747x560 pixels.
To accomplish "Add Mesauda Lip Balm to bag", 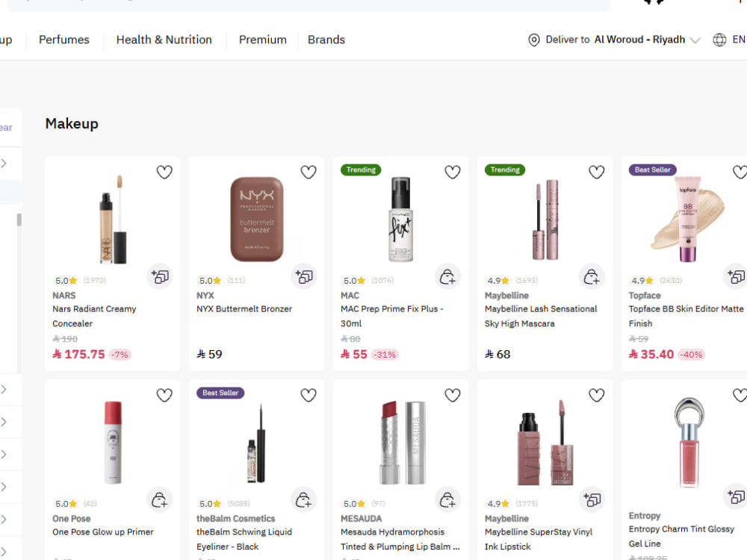I will 447,500.
